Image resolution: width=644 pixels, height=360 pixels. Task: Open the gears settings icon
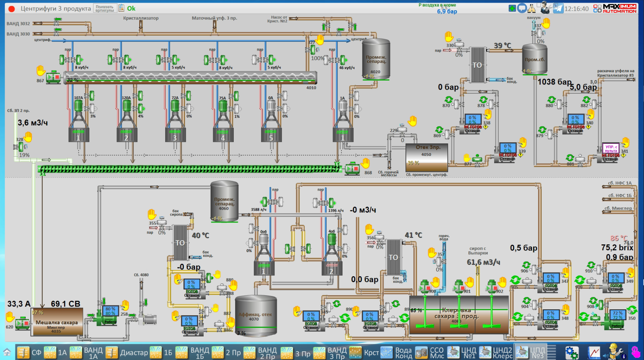click(x=571, y=352)
